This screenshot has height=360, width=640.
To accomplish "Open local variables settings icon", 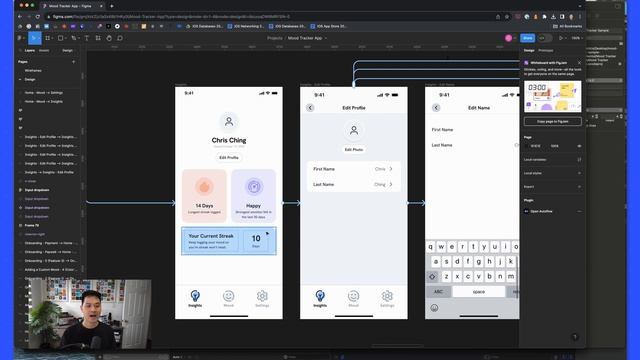I will (x=579, y=160).
